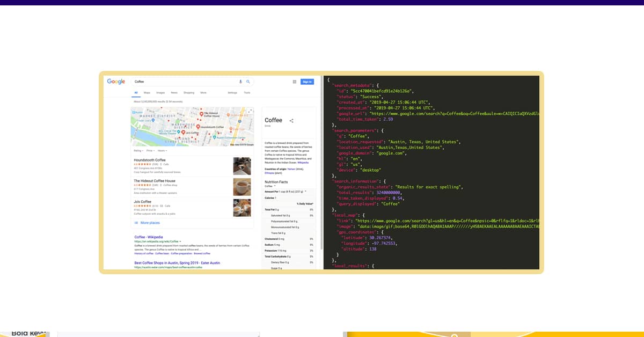The image size is (644, 337).
Task: Click the local_results key in JSON
Action: pyautogui.click(x=349, y=266)
